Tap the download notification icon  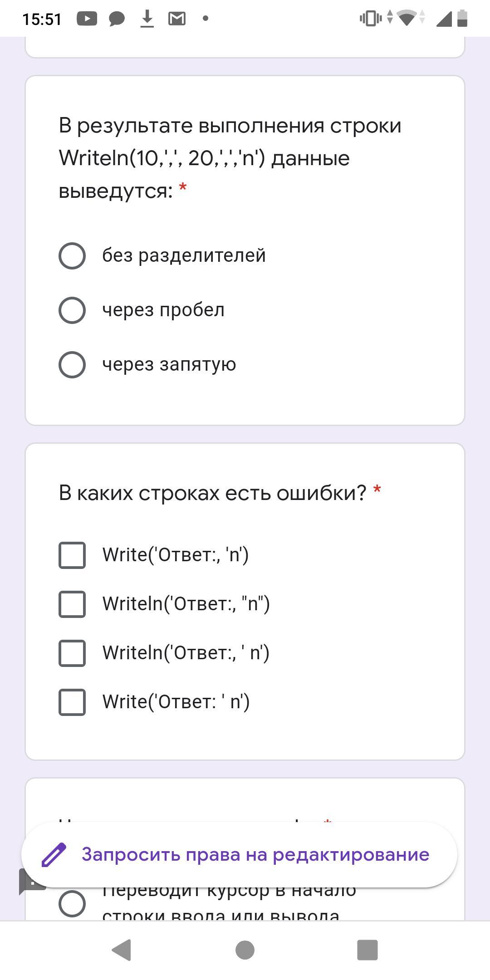coord(147,19)
